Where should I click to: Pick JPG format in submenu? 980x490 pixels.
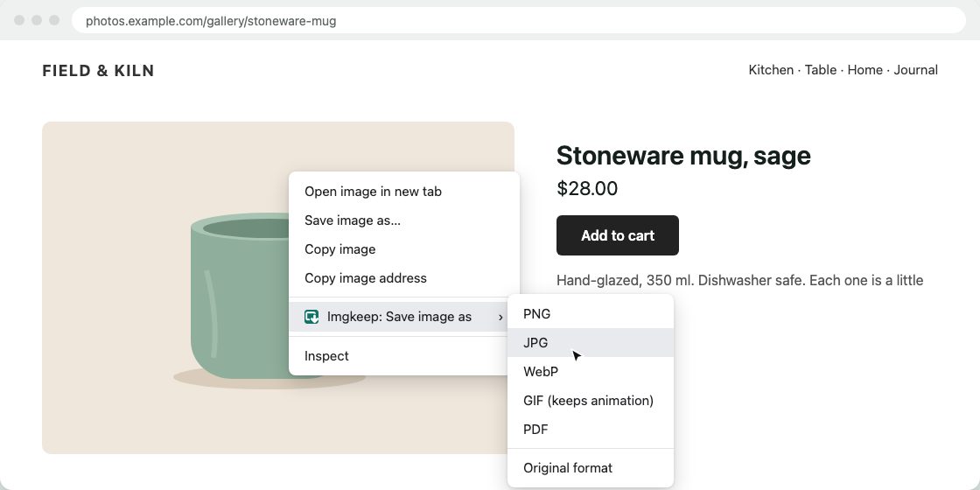click(x=591, y=343)
